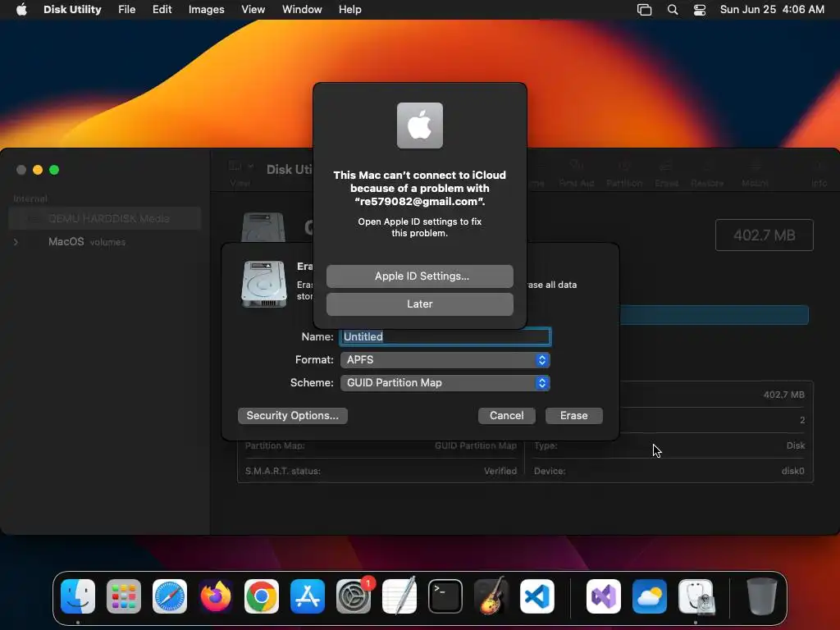The height and width of the screenshot is (630, 840).
Task: Open Launchpad in the dock
Action: [124, 596]
